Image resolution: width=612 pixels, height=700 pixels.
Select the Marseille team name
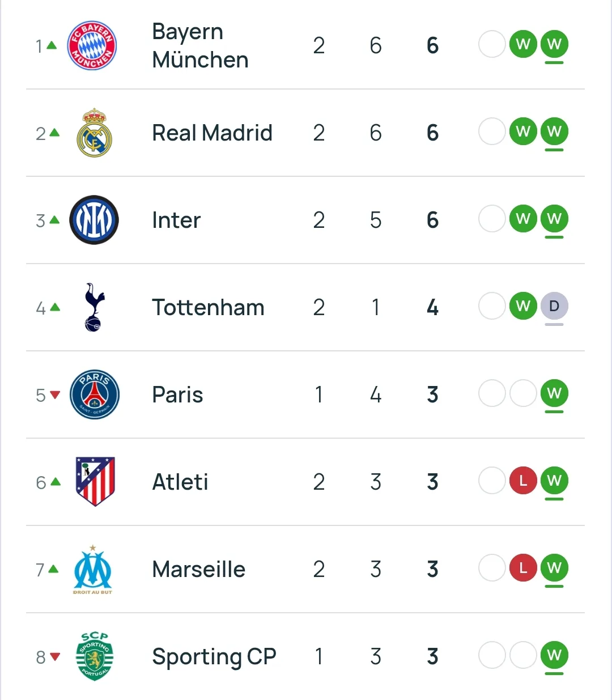coord(198,569)
